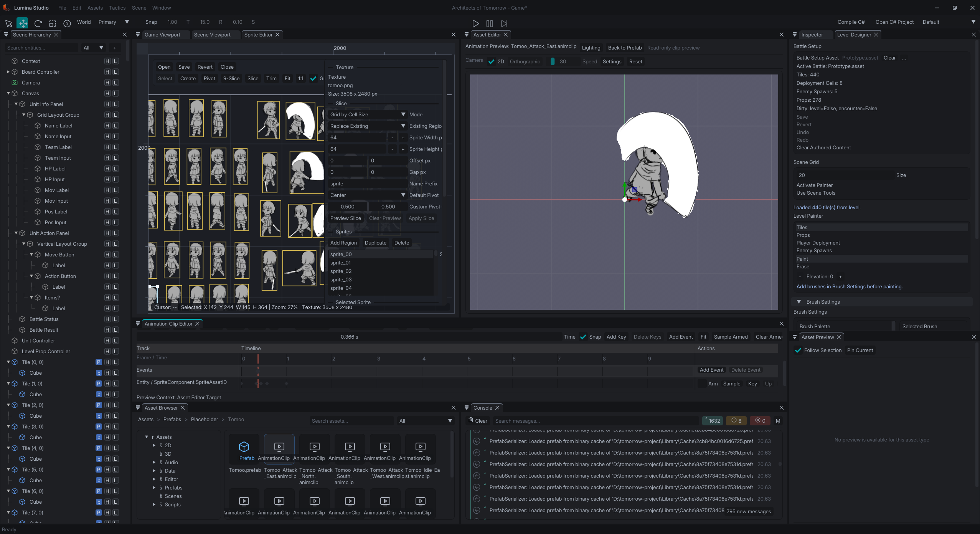Click Compile C# button
The height and width of the screenshot is (534, 980).
pos(851,22)
